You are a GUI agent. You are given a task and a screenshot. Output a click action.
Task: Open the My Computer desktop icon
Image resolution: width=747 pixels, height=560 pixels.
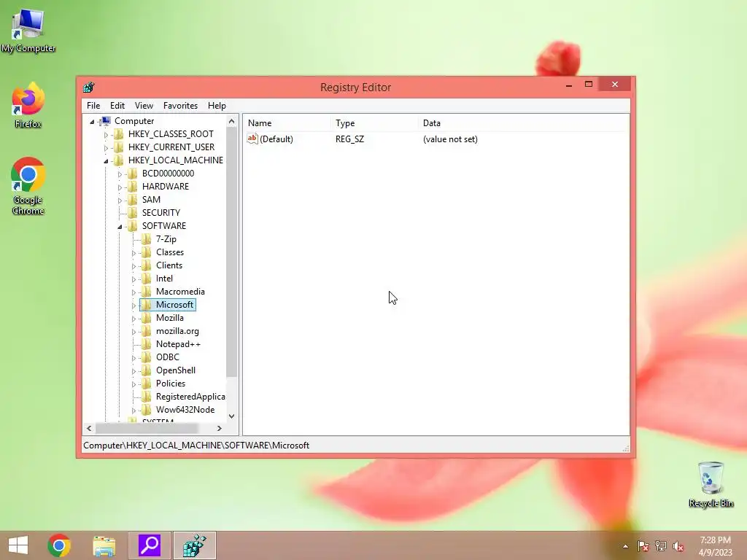coord(28,31)
